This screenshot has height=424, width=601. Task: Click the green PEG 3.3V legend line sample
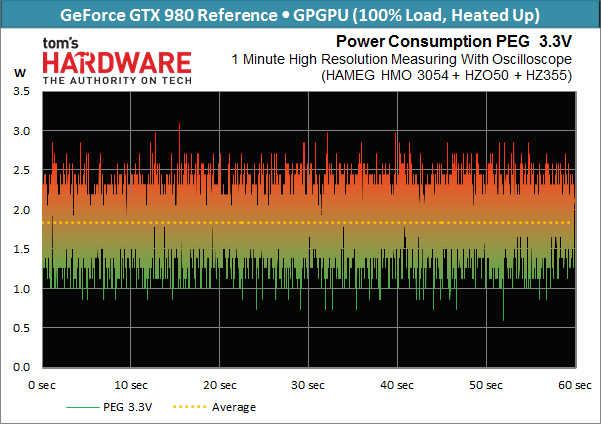[x=83, y=408]
